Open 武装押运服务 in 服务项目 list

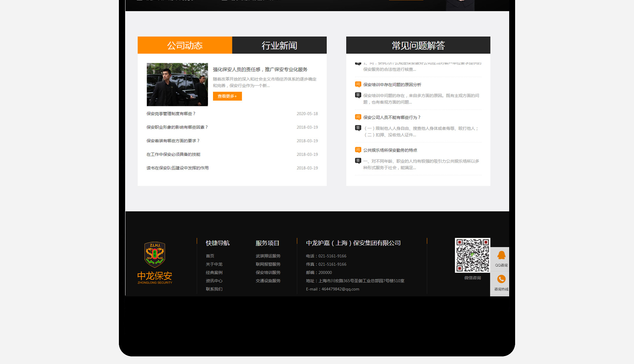(268, 256)
